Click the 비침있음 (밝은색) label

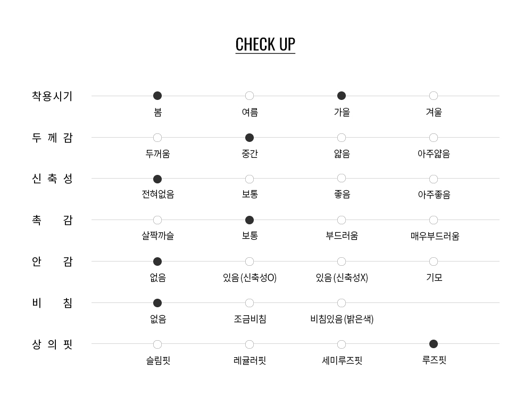342,319
